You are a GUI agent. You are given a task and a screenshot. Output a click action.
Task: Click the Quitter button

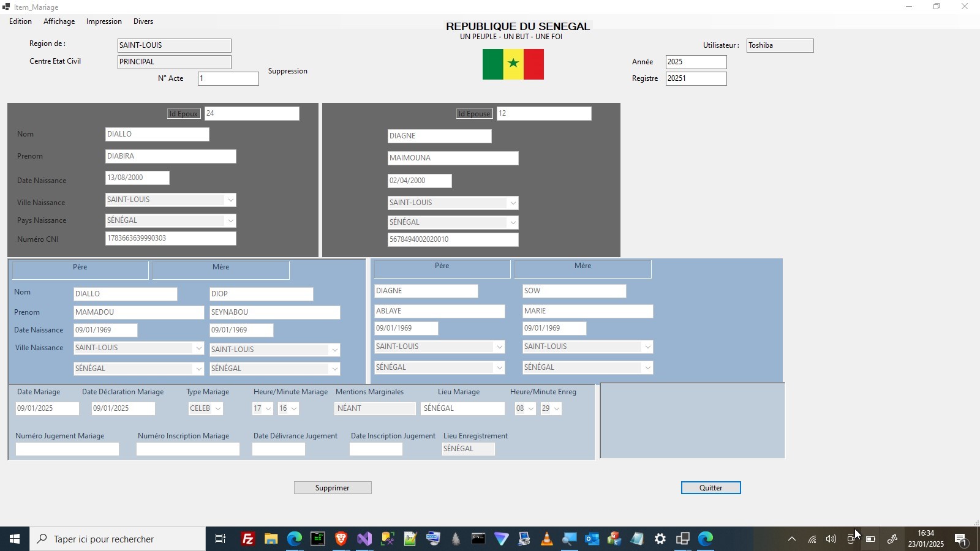coord(710,488)
